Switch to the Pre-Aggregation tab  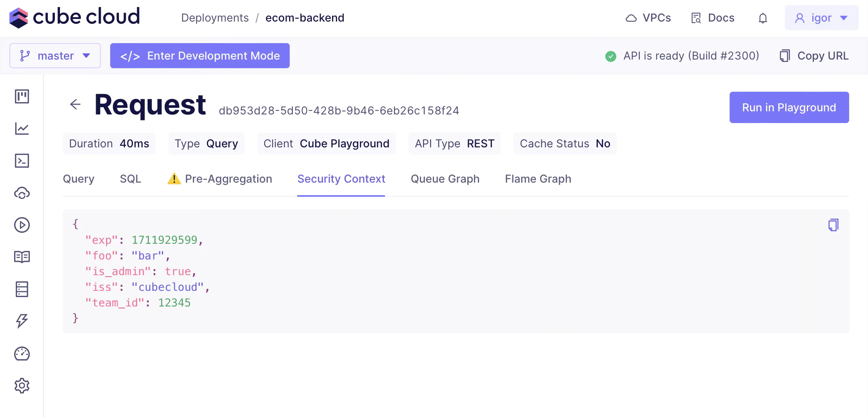point(220,179)
